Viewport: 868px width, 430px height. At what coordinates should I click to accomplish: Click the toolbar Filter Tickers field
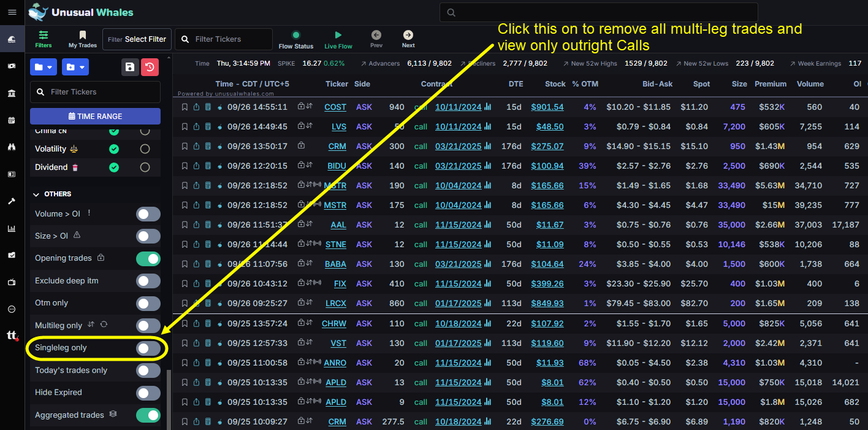224,39
